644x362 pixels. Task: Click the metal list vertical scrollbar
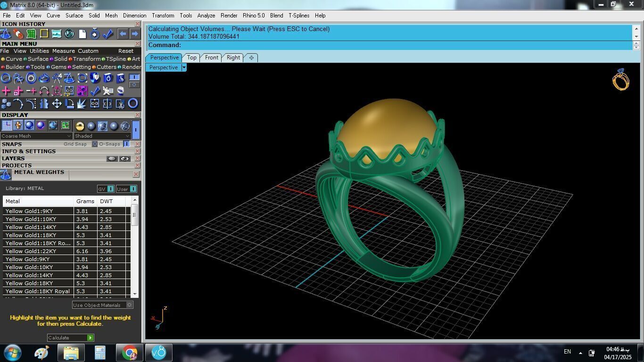135,247
